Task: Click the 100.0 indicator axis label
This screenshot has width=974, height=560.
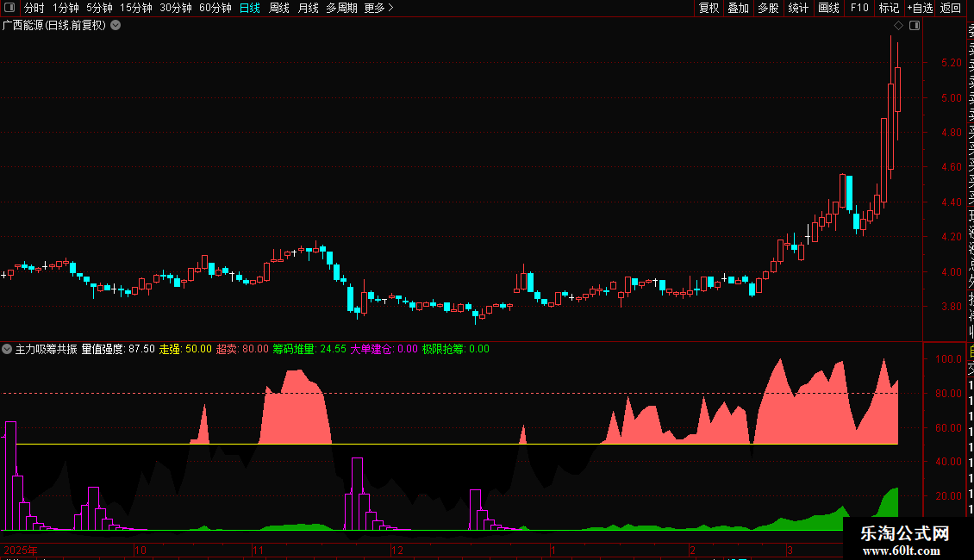Action: tap(948, 359)
